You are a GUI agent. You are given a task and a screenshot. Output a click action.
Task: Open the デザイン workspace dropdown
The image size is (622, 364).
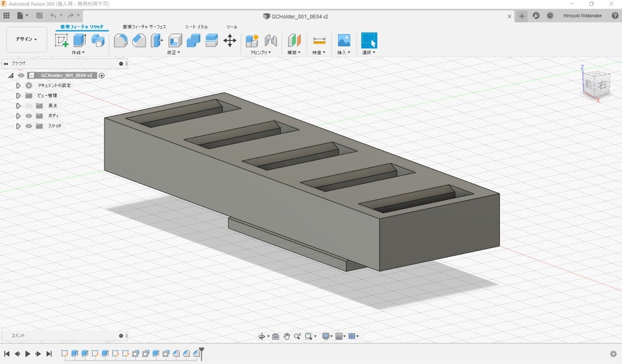click(x=27, y=39)
